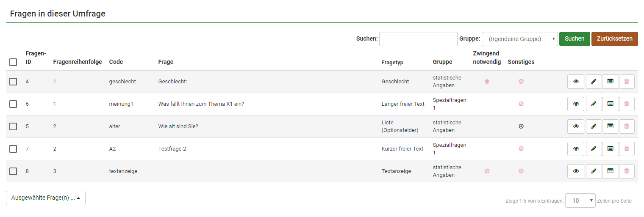The image size is (644, 217).
Task: Edit the meinung1 question with pencil icon
Action: (x=594, y=104)
